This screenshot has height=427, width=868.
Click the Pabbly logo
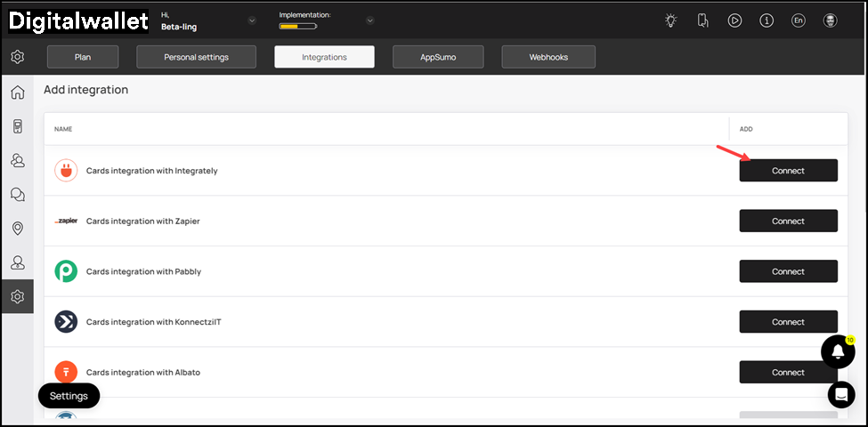[x=67, y=271]
